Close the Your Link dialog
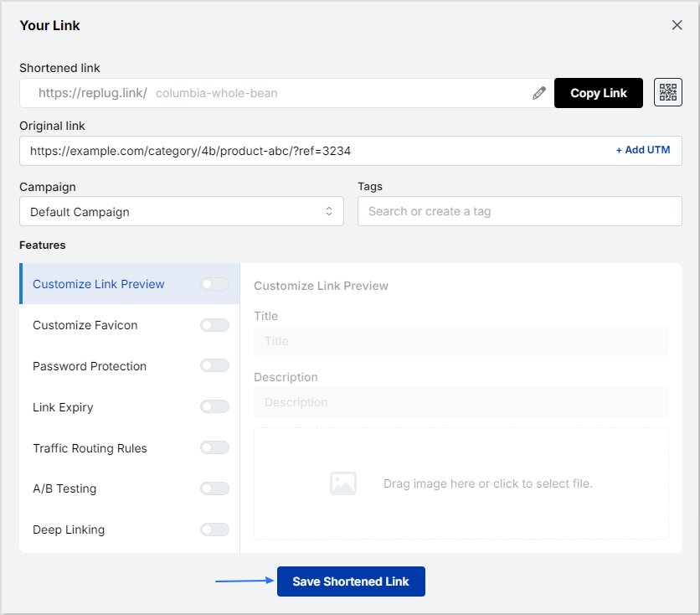Screen dimensions: 700x615 pos(677,25)
